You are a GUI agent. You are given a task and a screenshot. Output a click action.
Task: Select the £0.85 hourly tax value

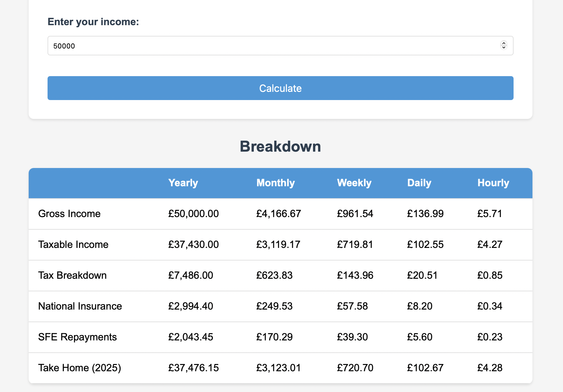coord(490,275)
